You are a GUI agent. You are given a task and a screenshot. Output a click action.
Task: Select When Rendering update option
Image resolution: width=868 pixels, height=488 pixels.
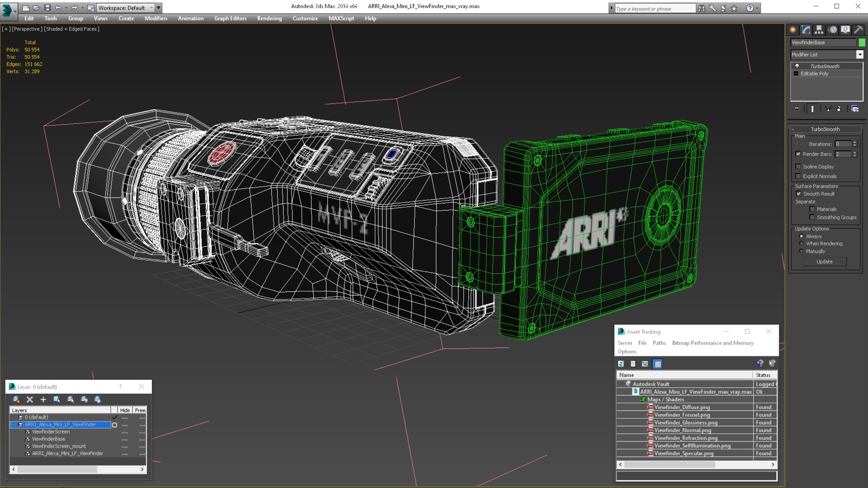(x=802, y=244)
